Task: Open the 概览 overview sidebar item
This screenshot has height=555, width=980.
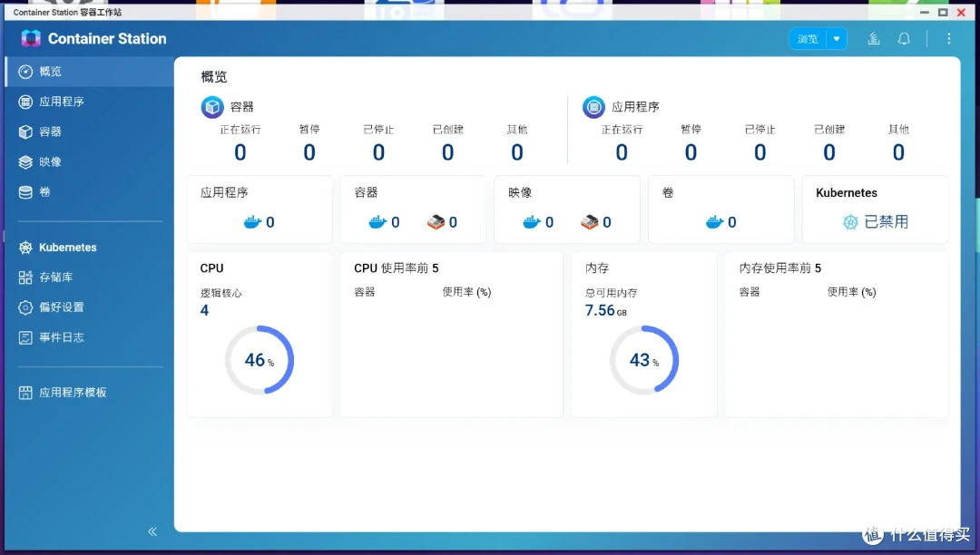Action: tap(89, 72)
